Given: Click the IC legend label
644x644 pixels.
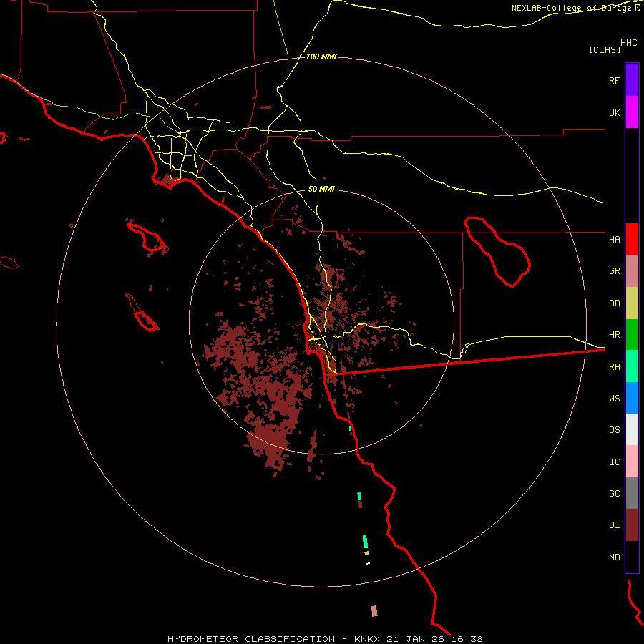Looking at the screenshot, I should coord(614,462).
